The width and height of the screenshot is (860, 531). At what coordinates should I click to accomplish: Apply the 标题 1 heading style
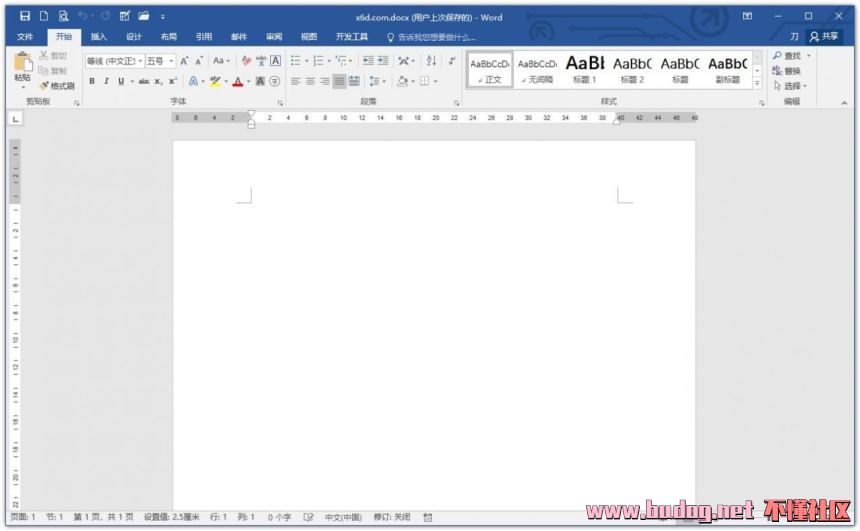click(585, 70)
